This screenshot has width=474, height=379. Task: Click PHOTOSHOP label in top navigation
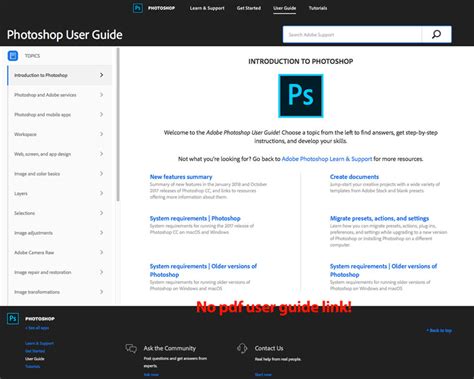(161, 8)
